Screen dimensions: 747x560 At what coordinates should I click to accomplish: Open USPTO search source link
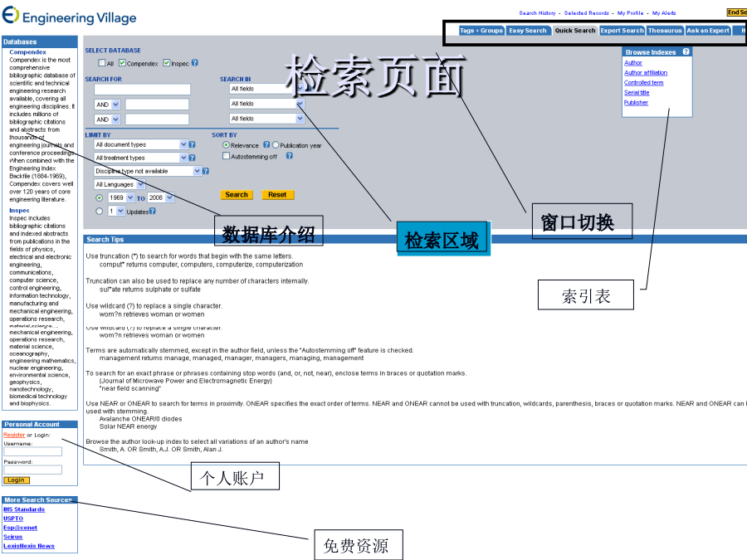coord(12,519)
